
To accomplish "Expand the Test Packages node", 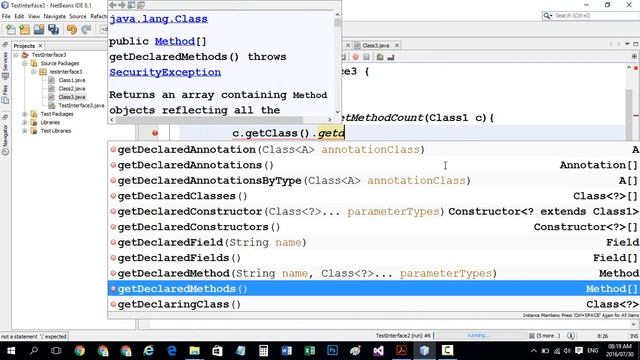I will 25,114.
